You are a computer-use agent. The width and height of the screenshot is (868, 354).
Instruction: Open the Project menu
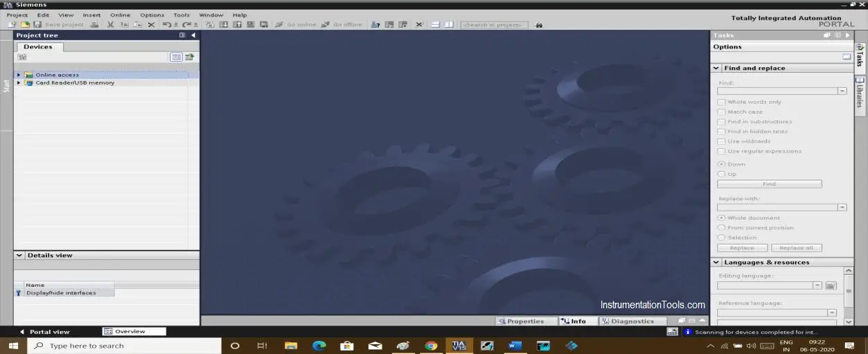[x=17, y=15]
